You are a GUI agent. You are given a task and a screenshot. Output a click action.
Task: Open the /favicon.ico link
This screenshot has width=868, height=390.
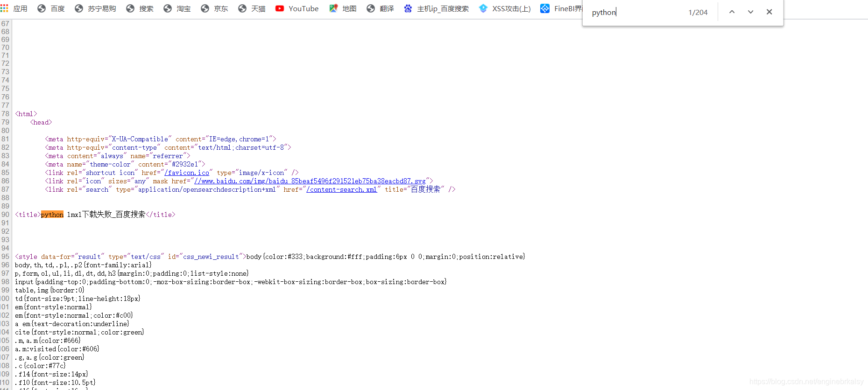click(187, 173)
